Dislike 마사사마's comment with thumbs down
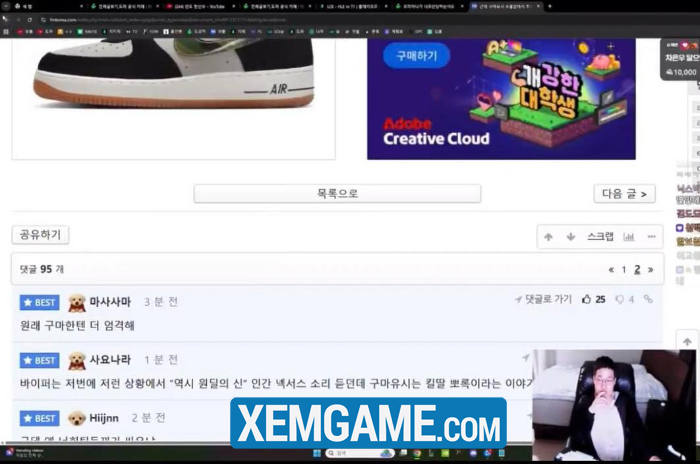The height and width of the screenshot is (464, 700). 620,299
